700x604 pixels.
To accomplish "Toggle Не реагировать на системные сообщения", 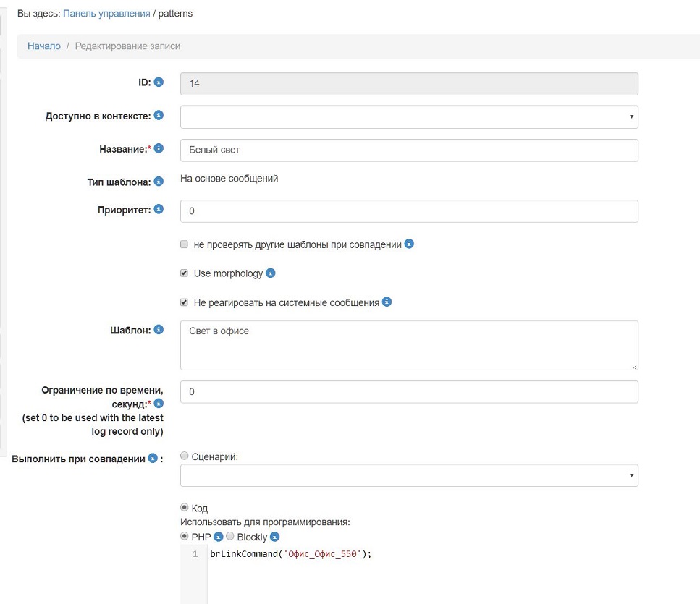I will [x=184, y=302].
